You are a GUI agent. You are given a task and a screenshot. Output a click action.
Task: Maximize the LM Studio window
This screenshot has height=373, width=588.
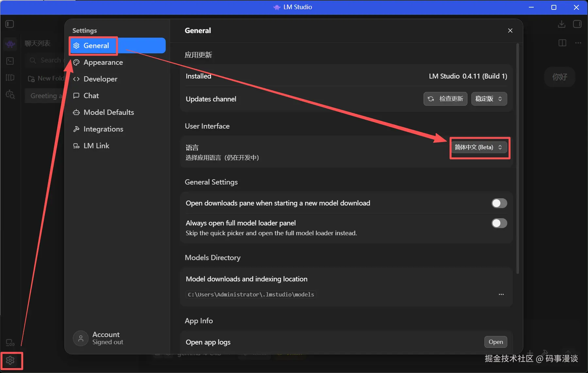[x=554, y=7]
